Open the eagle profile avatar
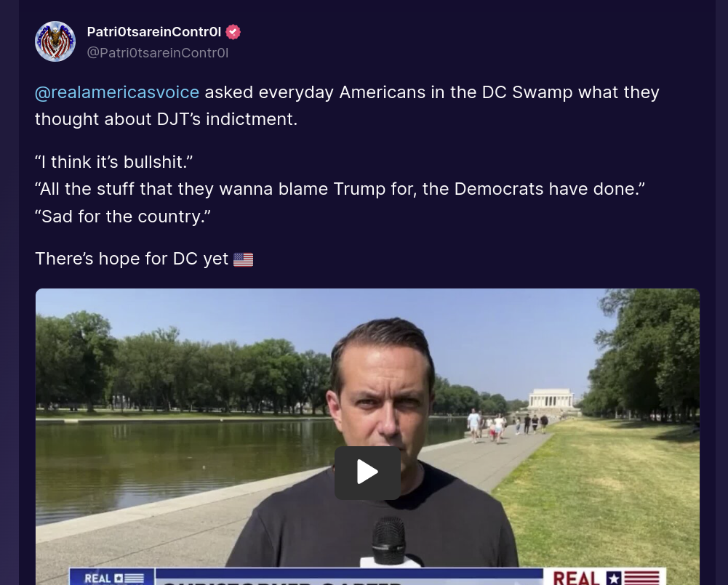This screenshot has width=728, height=585. [x=55, y=41]
